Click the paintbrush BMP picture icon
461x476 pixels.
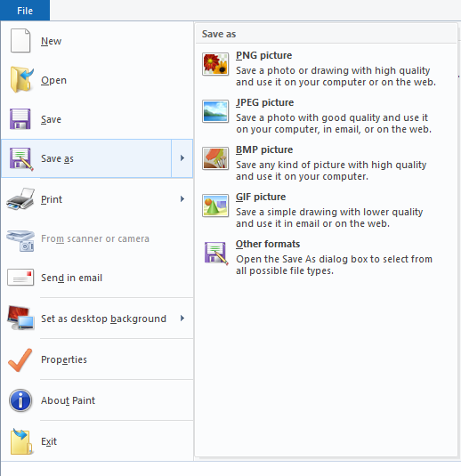tap(215, 158)
